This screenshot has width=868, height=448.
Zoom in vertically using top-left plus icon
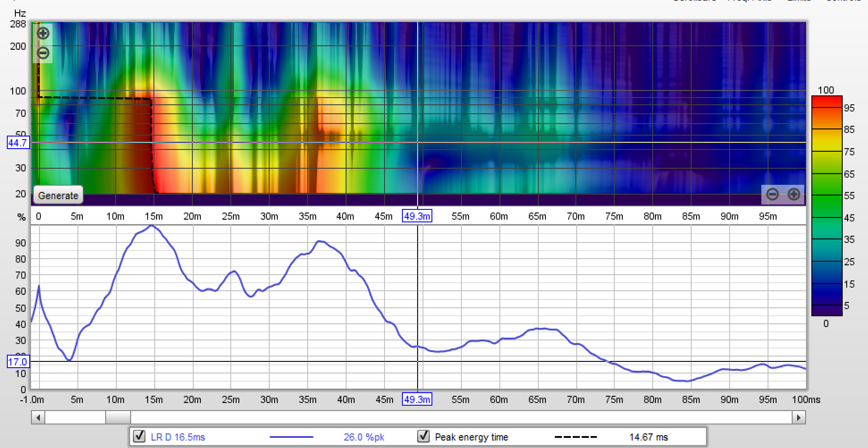(x=43, y=33)
